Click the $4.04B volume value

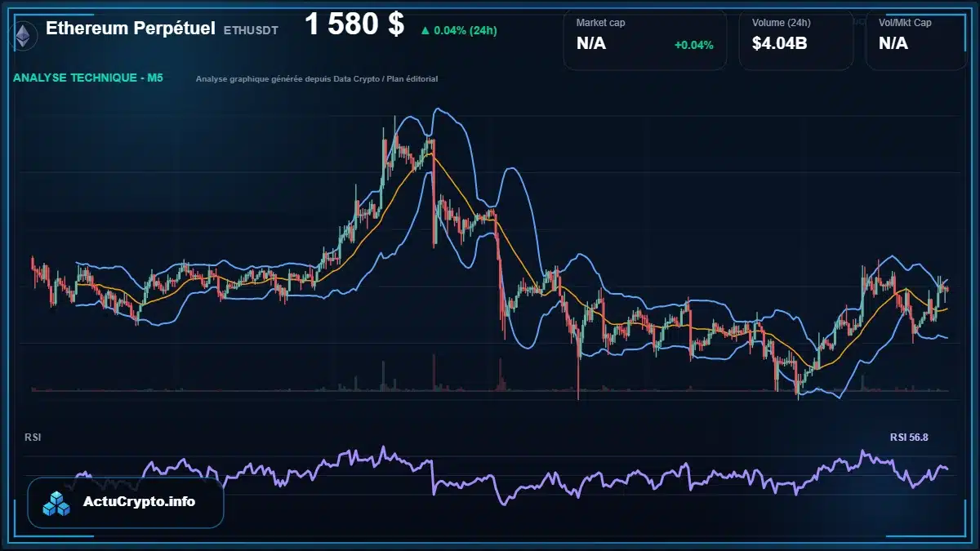coord(780,44)
